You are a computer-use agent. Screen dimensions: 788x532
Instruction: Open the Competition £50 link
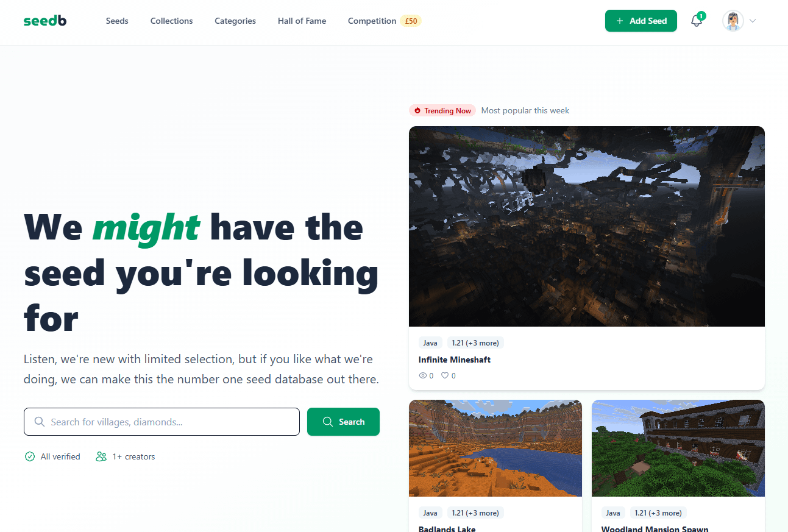coord(385,21)
